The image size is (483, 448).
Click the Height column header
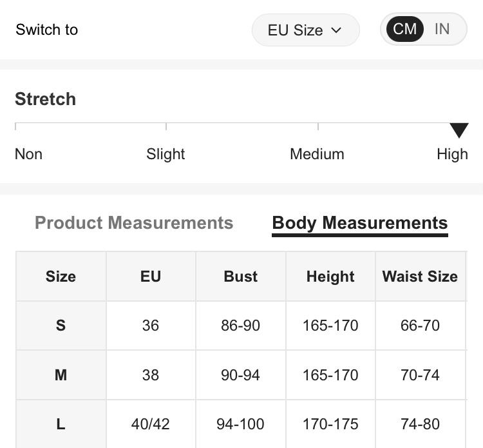click(330, 277)
